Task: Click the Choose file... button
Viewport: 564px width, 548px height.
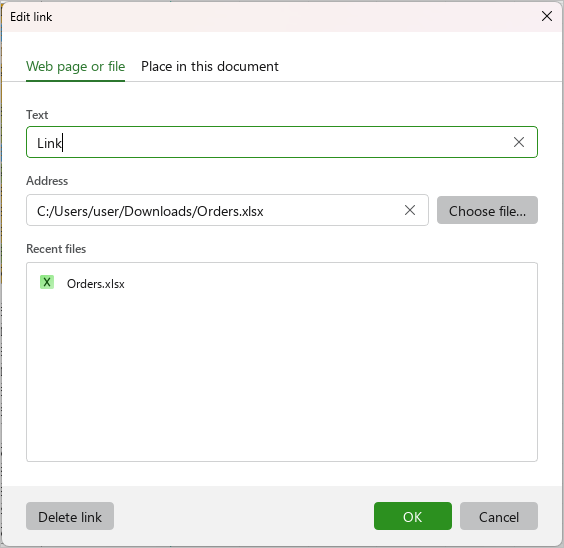Action: pos(487,210)
